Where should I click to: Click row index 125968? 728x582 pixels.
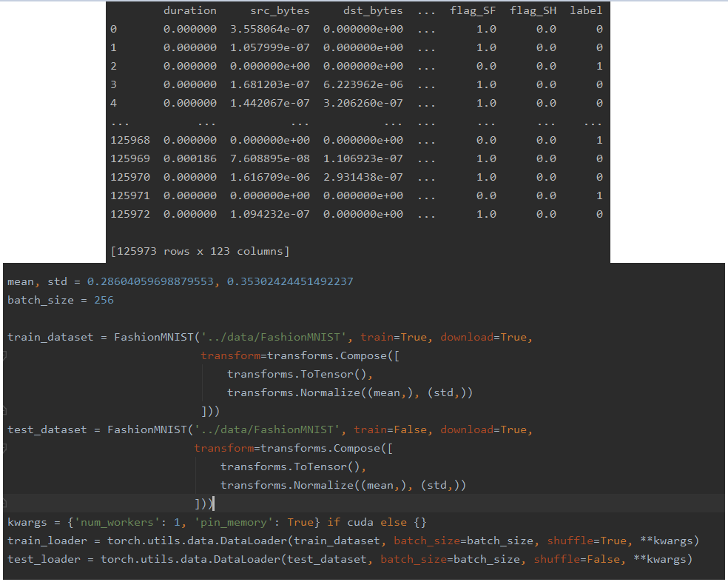click(x=130, y=141)
